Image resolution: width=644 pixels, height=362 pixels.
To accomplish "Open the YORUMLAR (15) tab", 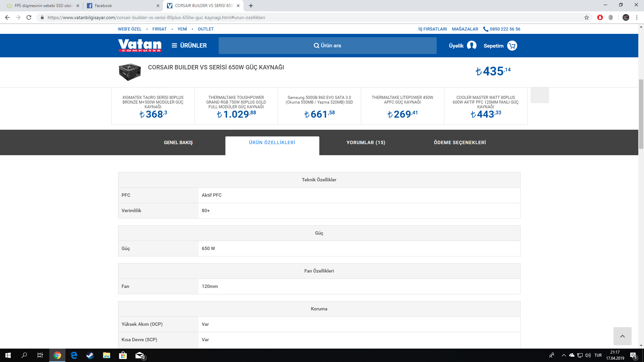I will [x=366, y=143].
